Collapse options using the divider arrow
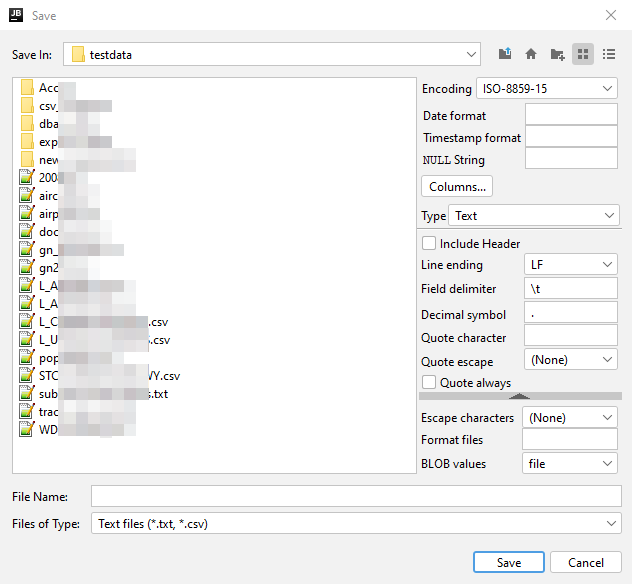The width and height of the screenshot is (632, 584). tap(520, 396)
